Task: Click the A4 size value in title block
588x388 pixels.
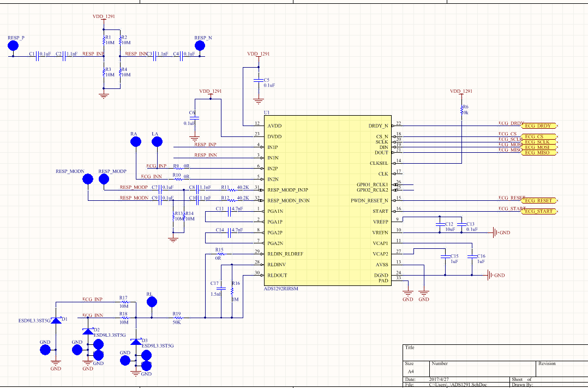Action: click(411, 372)
